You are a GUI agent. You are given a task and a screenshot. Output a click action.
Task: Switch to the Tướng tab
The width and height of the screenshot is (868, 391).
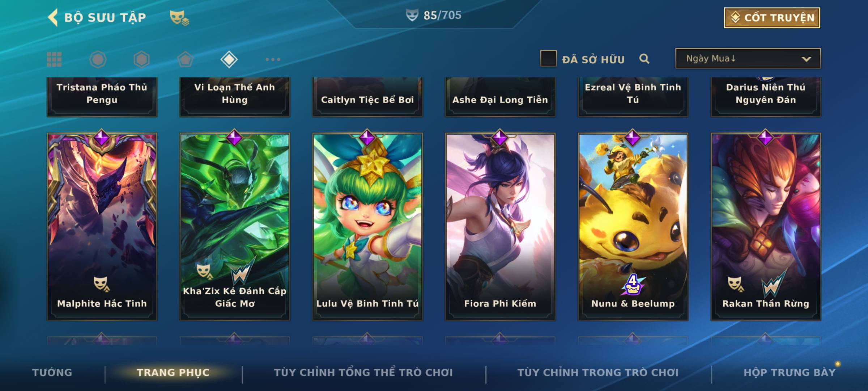coord(52,373)
